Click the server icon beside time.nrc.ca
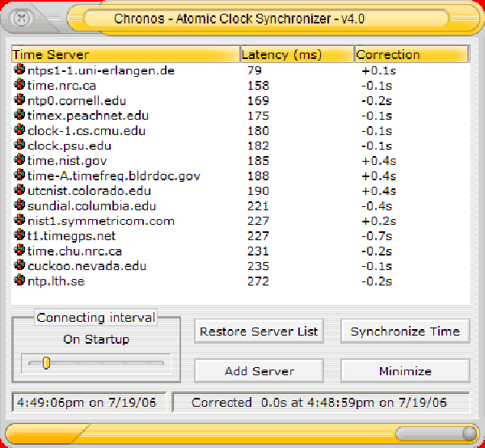The width and height of the screenshot is (485, 448). tap(19, 85)
